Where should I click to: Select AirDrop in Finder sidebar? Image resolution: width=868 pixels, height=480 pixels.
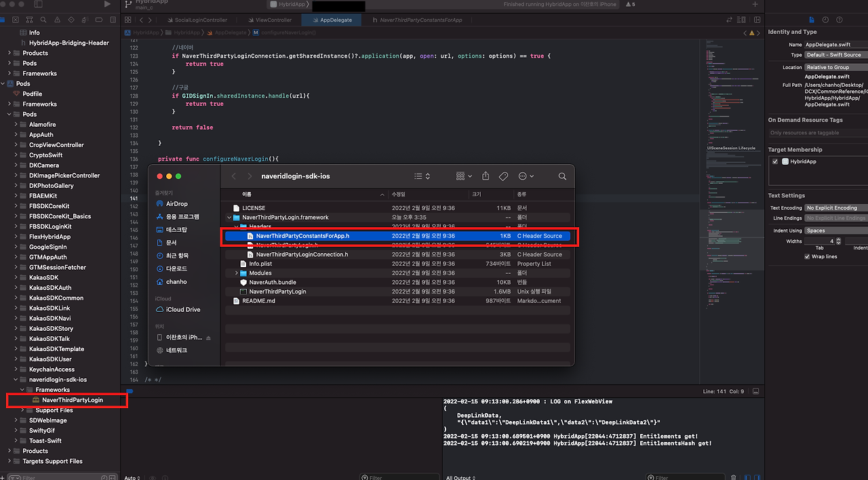pyautogui.click(x=176, y=203)
